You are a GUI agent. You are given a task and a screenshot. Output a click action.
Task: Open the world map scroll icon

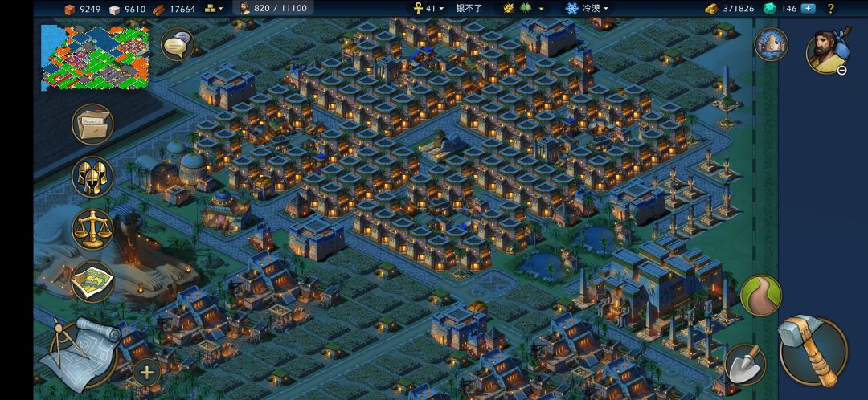pyautogui.click(x=92, y=282)
